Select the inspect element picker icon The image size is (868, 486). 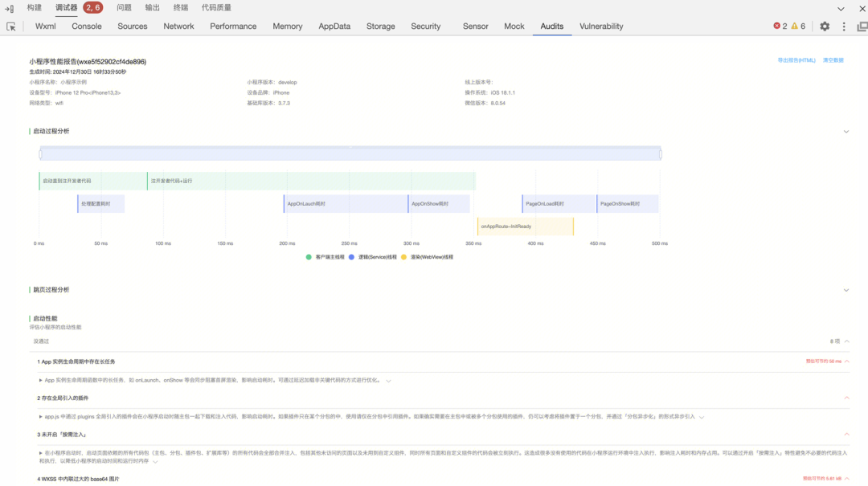point(10,27)
